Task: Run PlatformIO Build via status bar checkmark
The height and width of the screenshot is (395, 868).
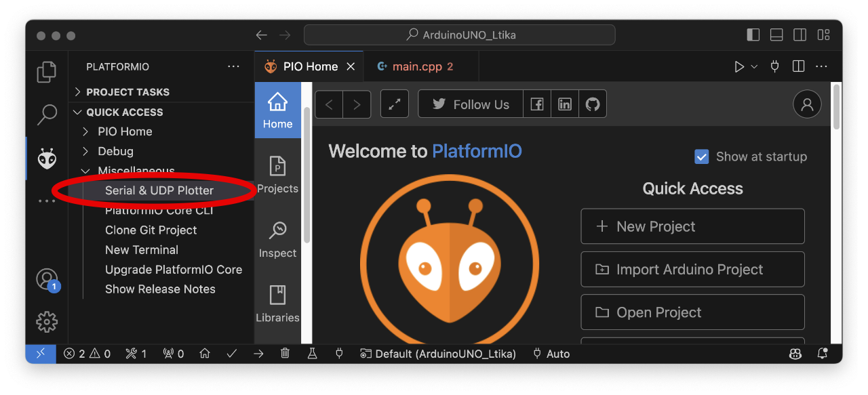Action: pyautogui.click(x=232, y=353)
